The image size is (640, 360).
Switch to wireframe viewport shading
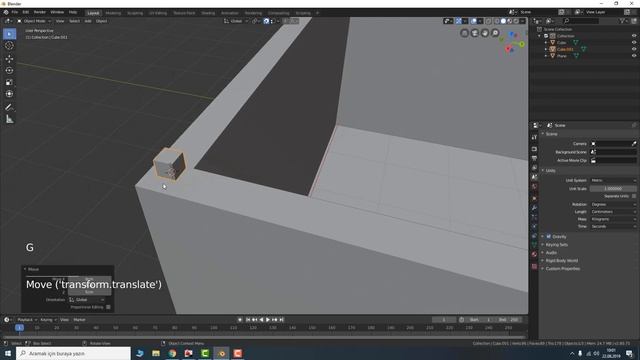(x=497, y=21)
